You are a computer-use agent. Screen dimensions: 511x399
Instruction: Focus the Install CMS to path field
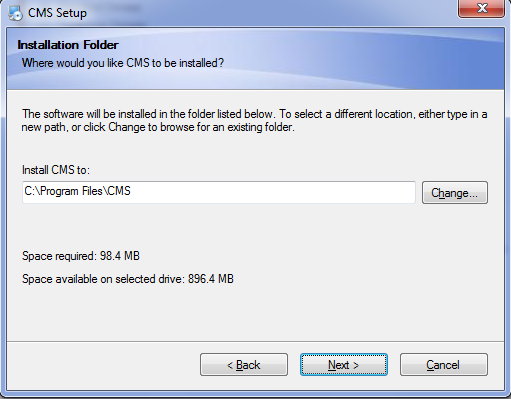[x=219, y=192]
